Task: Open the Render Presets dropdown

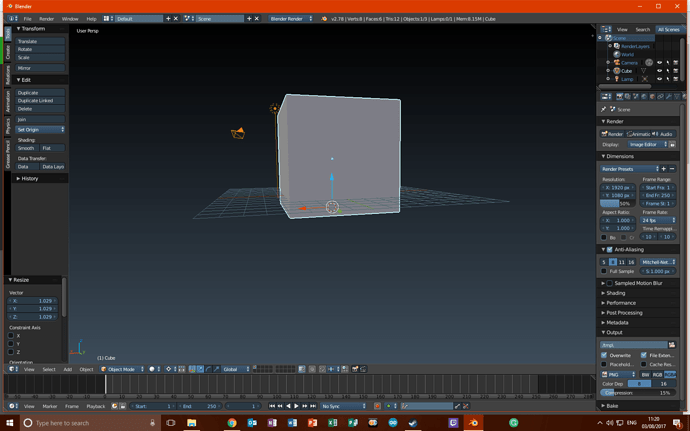Action: 630,169
